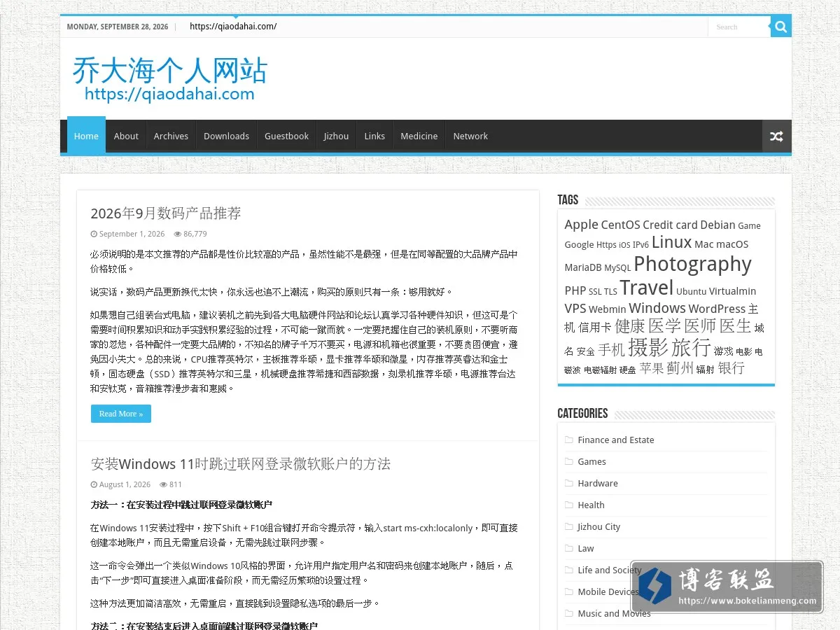Click the Apple tag
Image resolution: width=840 pixels, height=630 pixels.
[x=581, y=225]
